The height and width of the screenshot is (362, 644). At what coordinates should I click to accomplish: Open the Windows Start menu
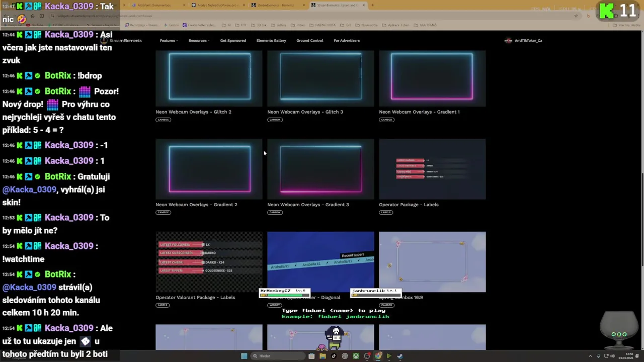244,356
